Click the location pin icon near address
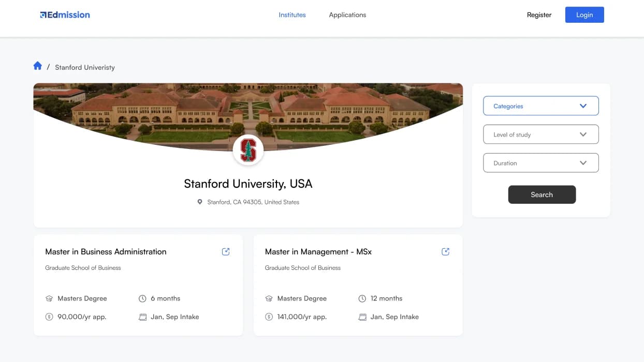 click(x=200, y=202)
